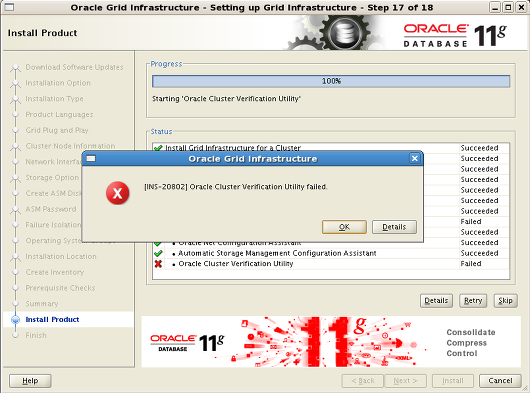Open installer Help

(30, 380)
